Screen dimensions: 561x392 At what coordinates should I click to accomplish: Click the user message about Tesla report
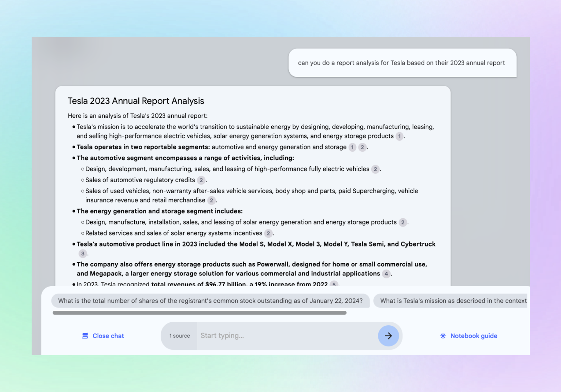(402, 63)
